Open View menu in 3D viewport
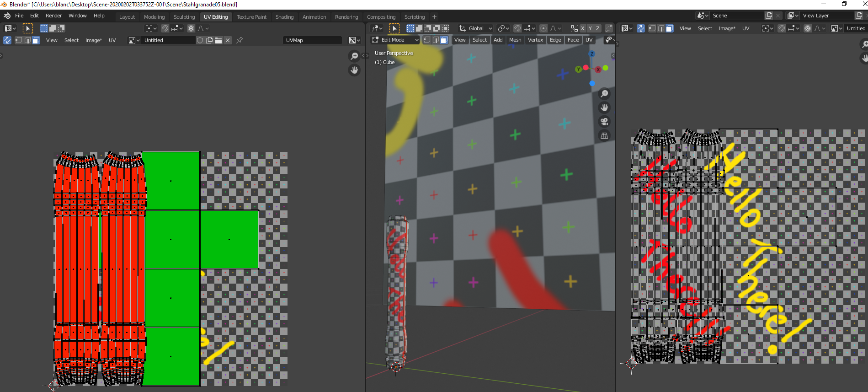 [x=460, y=40]
